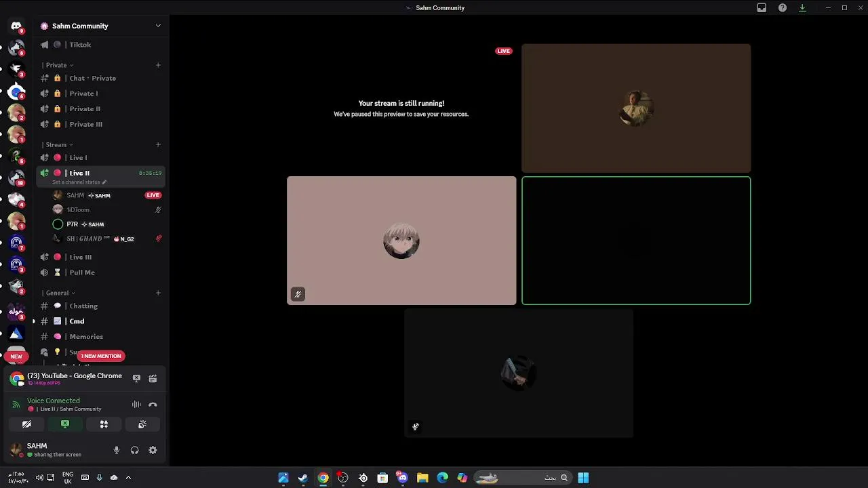Open Microsoft Store from taskbar
Viewport: 868px width, 488px height.
pyautogui.click(x=382, y=478)
